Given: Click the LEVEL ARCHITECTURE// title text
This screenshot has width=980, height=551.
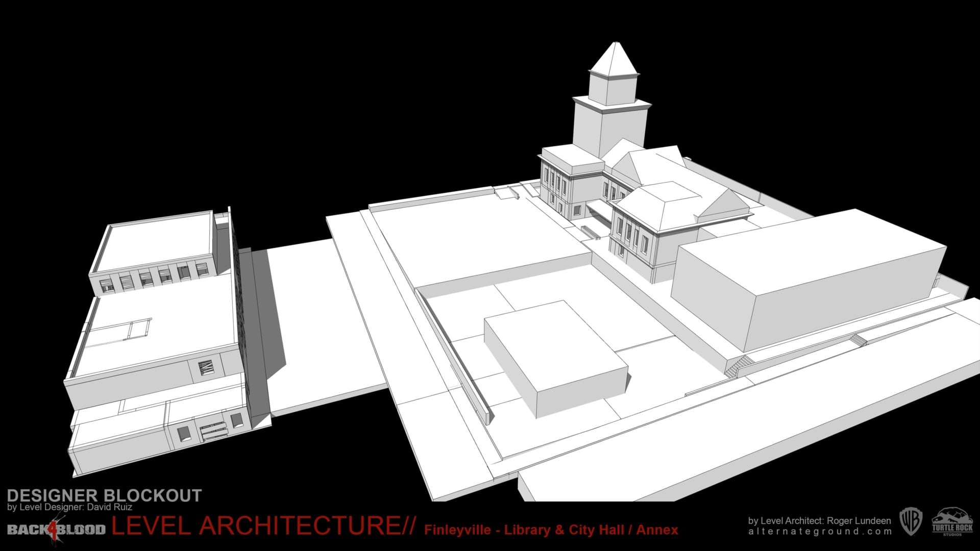Looking at the screenshot, I should point(263,527).
